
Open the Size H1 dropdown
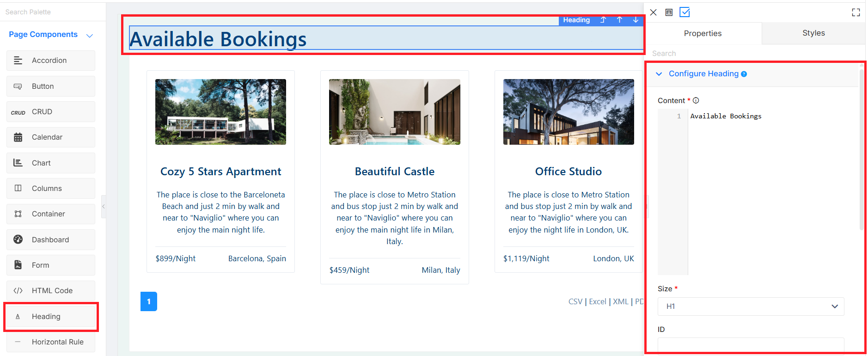tap(751, 307)
